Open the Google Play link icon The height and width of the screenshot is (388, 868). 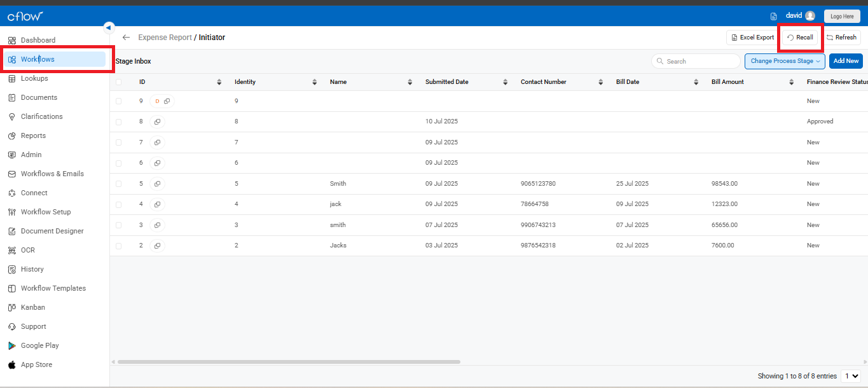[11, 345]
